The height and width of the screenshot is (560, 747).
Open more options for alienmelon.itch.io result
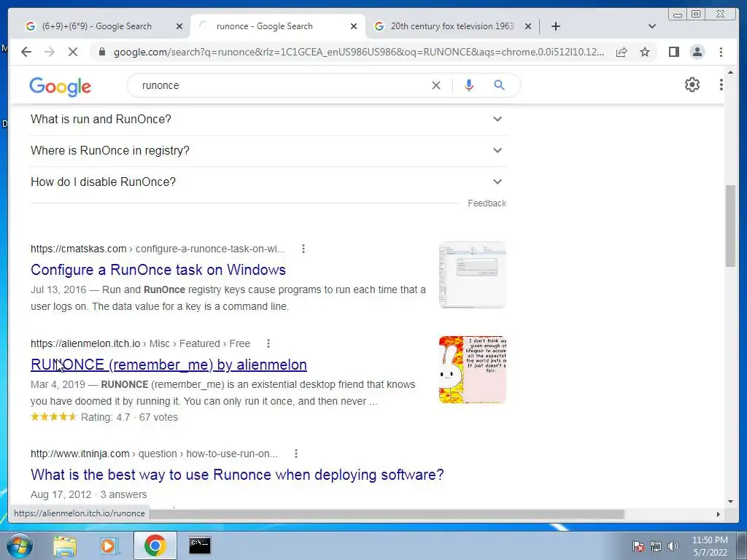point(268,343)
